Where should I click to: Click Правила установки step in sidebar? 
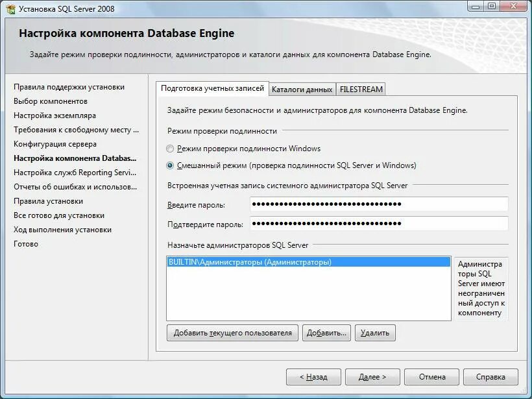tap(48, 201)
